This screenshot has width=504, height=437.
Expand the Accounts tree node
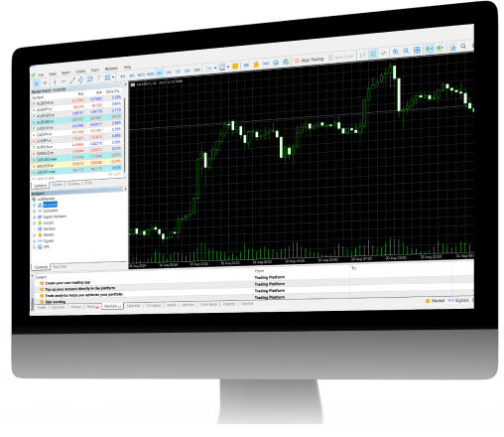click(35, 206)
